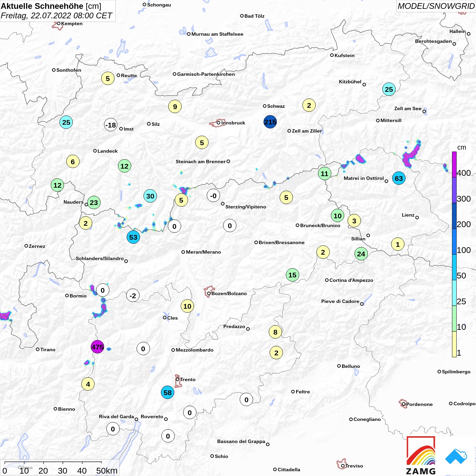Click the -0 marker near Sterzing/Vipiteno
The image size is (476, 476).
point(214,195)
